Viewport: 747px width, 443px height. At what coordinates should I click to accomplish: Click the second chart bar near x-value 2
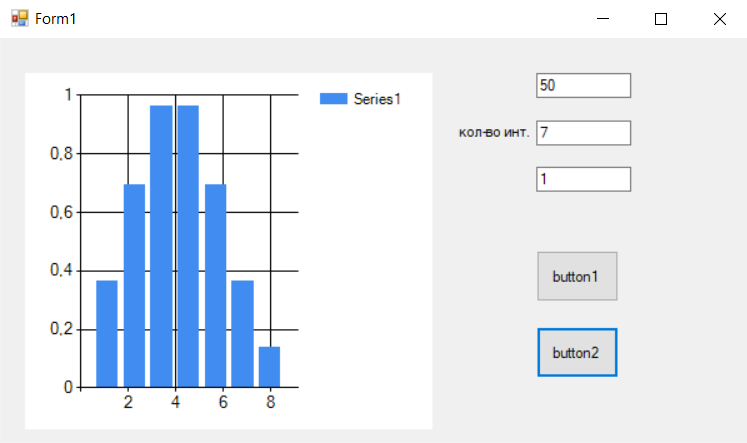point(134,285)
